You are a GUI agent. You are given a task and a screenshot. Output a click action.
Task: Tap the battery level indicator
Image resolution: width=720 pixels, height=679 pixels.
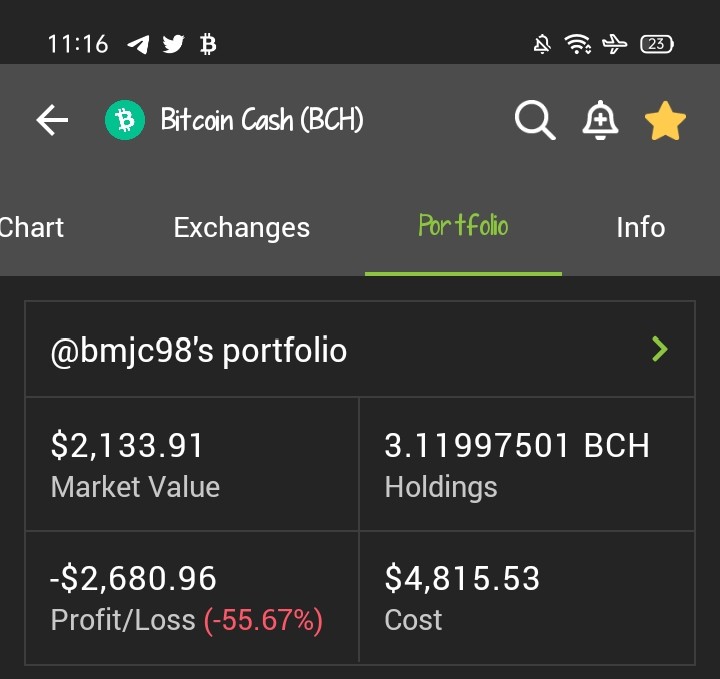tap(657, 44)
